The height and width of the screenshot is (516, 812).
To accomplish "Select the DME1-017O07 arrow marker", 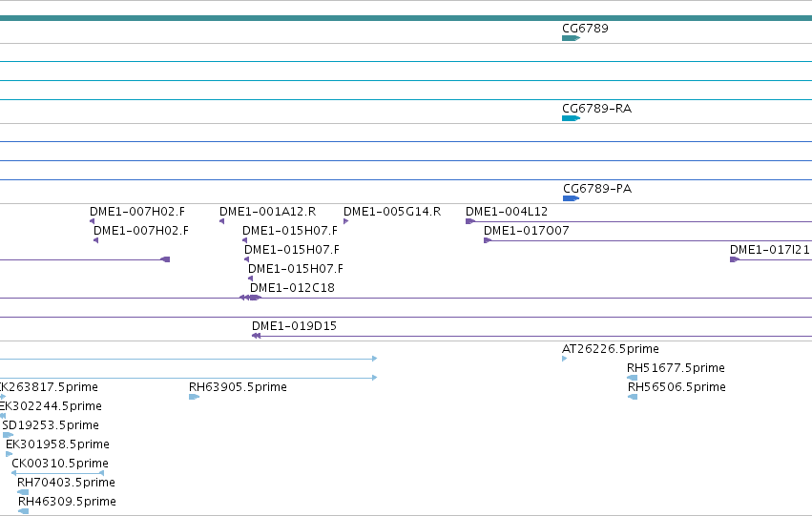I will tap(488, 240).
